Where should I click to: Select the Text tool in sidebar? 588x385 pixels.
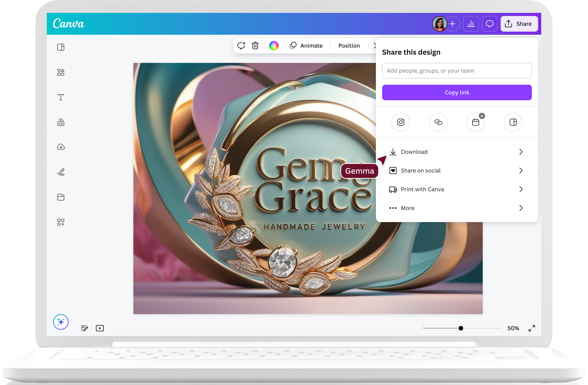coord(61,97)
